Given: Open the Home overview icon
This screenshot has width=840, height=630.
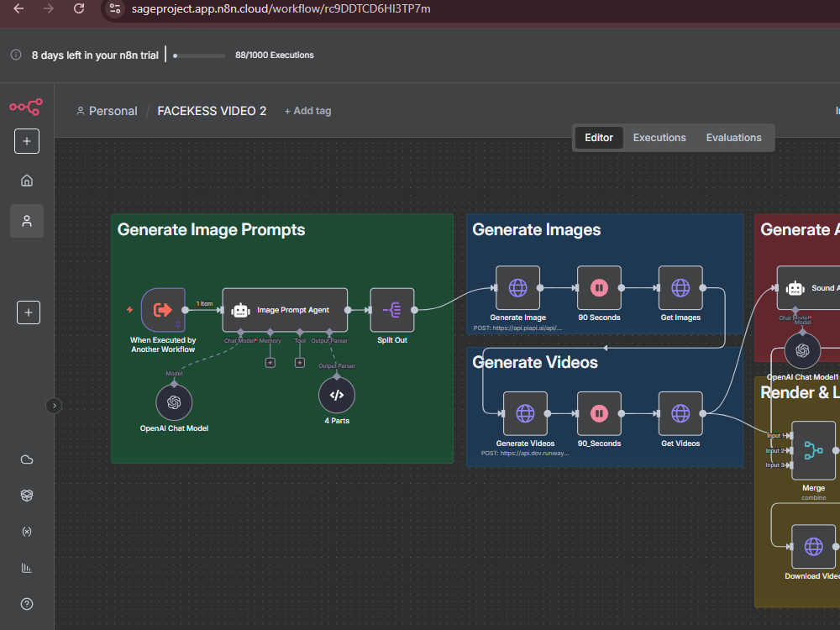Looking at the screenshot, I should (27, 181).
